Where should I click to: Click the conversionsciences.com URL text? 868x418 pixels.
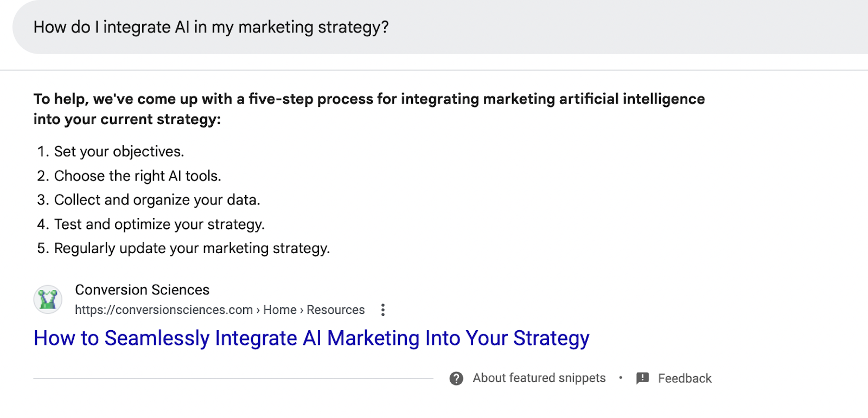click(164, 310)
